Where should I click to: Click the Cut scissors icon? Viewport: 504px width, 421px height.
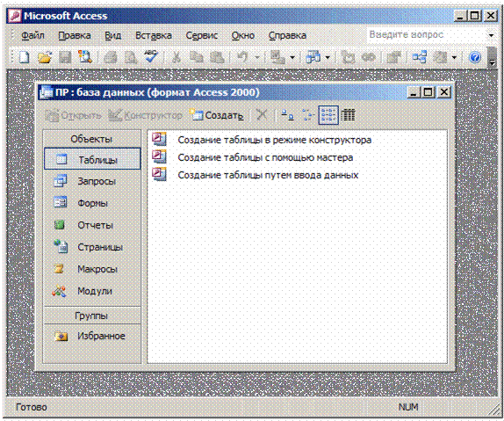(x=176, y=58)
